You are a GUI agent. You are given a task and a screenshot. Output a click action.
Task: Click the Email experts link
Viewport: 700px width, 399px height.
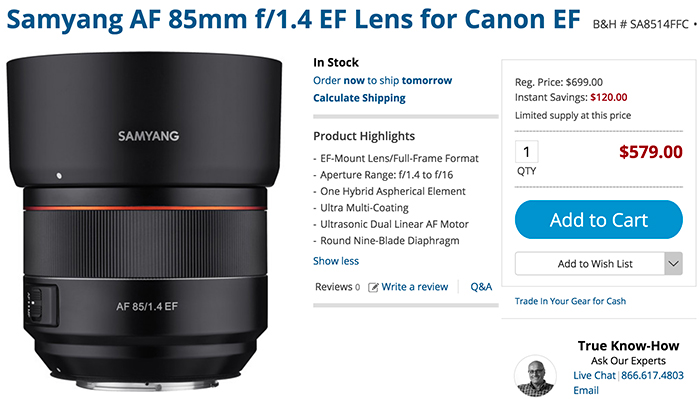(586, 391)
